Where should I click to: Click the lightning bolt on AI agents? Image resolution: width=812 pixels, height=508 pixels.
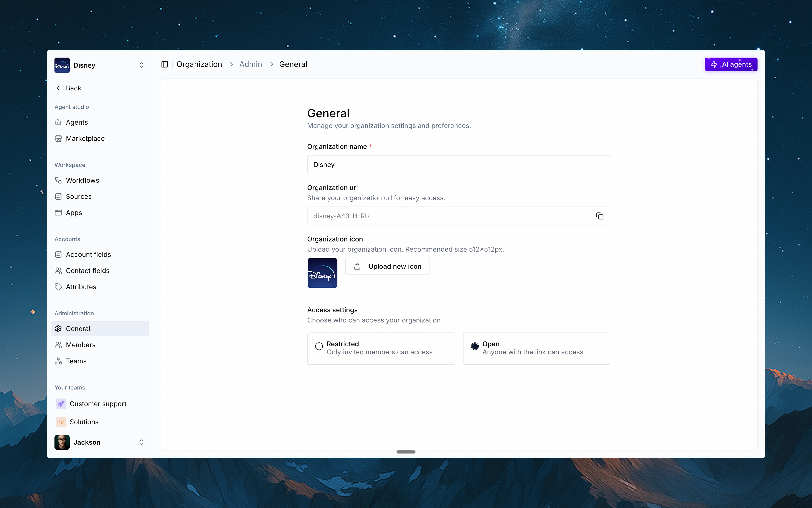coord(714,64)
